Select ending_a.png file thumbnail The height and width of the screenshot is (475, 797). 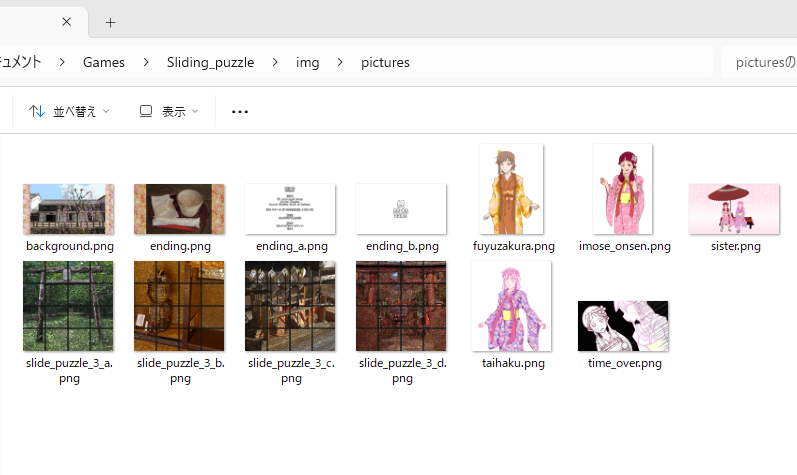pos(290,209)
